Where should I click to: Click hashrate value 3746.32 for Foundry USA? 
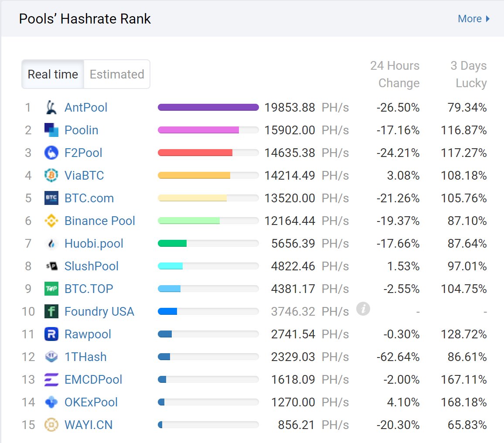[293, 311]
